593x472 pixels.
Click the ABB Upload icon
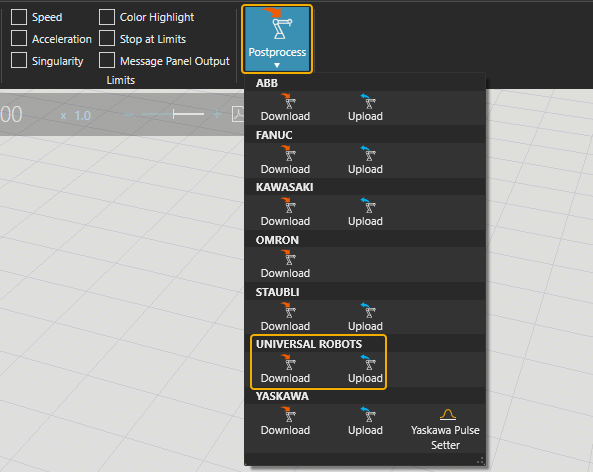click(365, 108)
